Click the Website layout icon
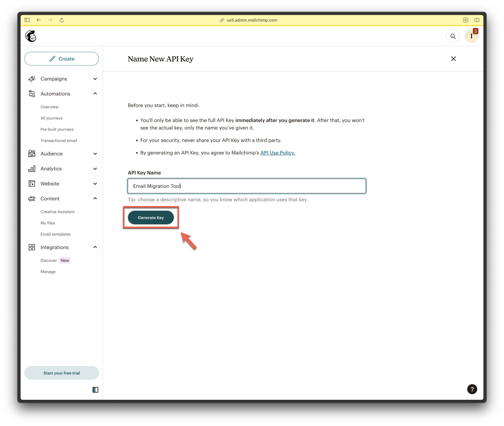Image resolution: width=504 pixels, height=426 pixels. point(32,184)
